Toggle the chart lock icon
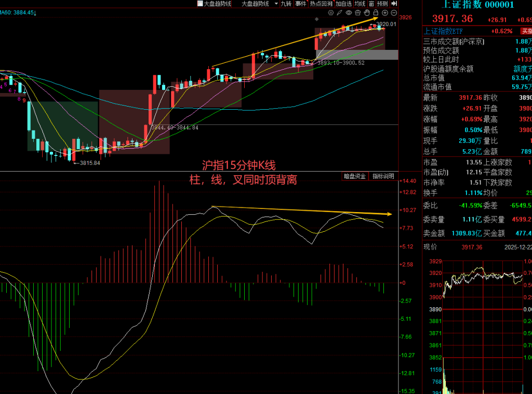The image size is (532, 394). [375, 12]
